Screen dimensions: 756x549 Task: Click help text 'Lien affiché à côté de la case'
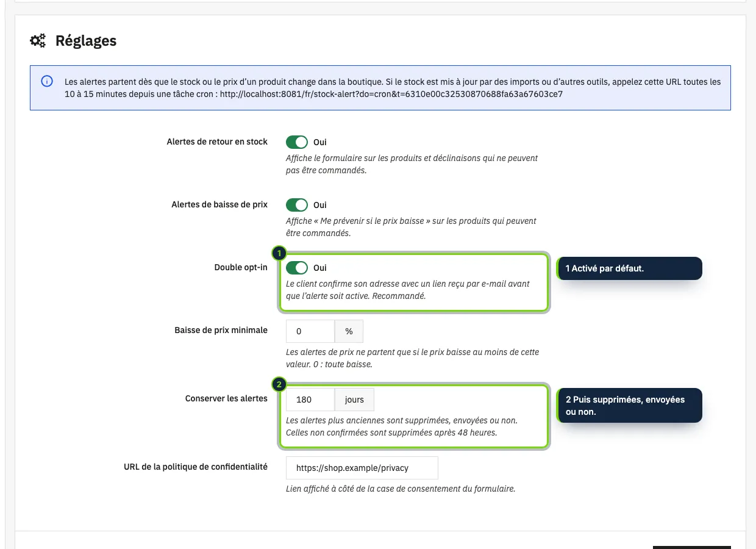pyautogui.click(x=401, y=489)
